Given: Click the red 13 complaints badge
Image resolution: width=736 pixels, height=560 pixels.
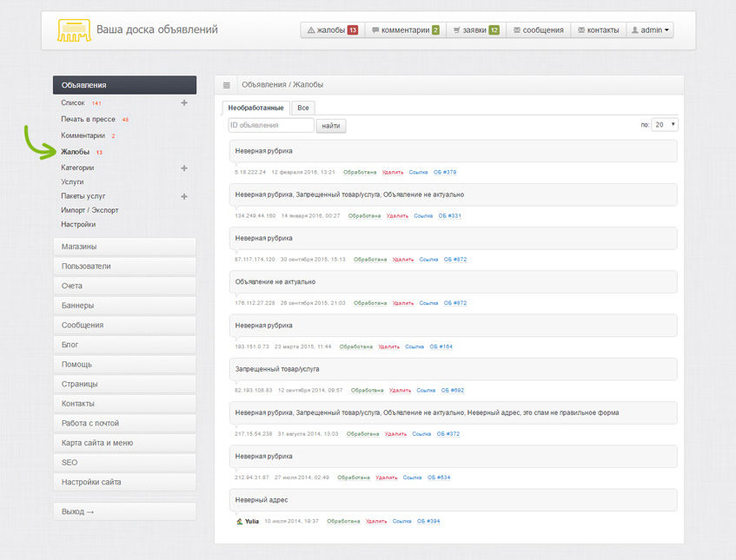Looking at the screenshot, I should pyautogui.click(x=353, y=30).
